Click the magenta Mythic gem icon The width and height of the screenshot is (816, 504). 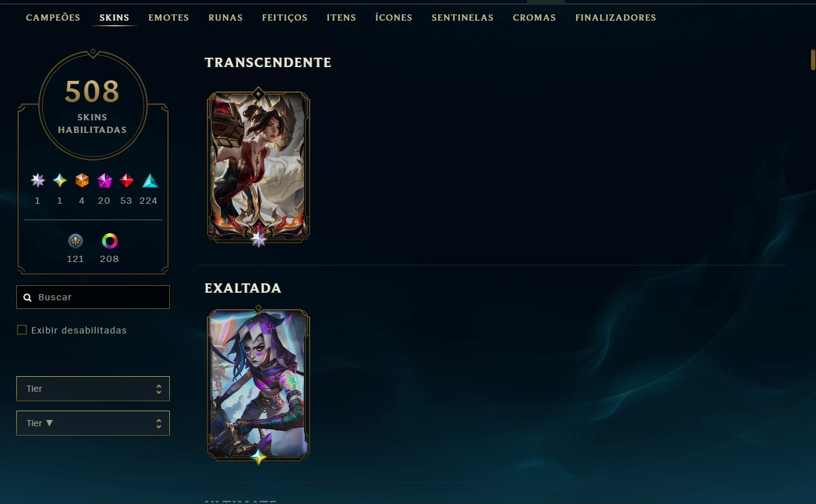pyautogui.click(x=104, y=181)
